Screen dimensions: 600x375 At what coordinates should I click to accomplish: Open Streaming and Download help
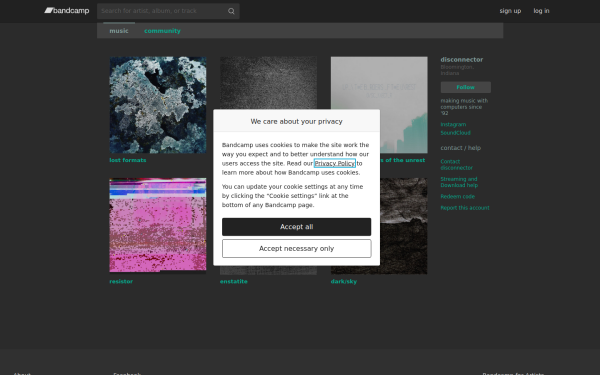pyautogui.click(x=459, y=182)
